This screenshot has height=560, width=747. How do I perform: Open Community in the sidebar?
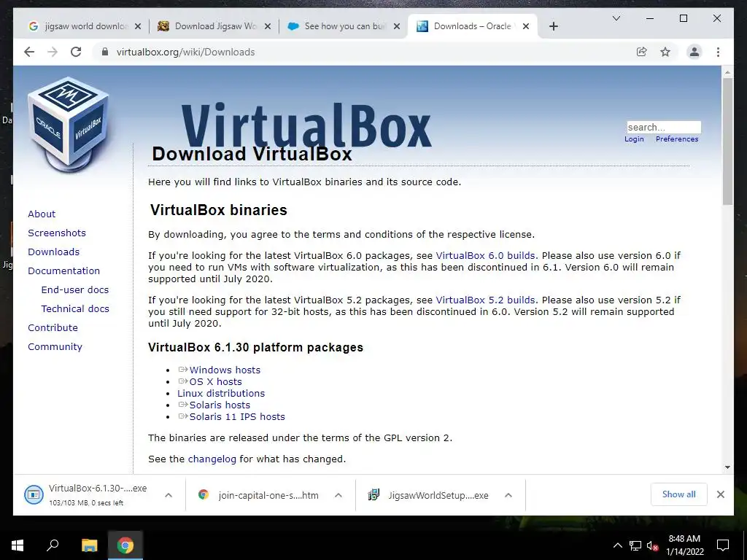[55, 346]
